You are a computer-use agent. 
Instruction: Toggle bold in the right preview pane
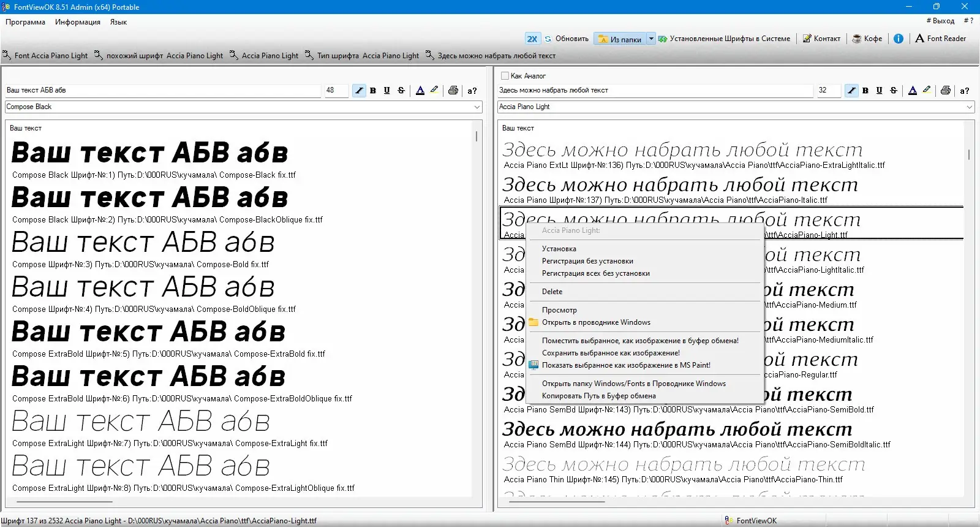[x=865, y=91]
